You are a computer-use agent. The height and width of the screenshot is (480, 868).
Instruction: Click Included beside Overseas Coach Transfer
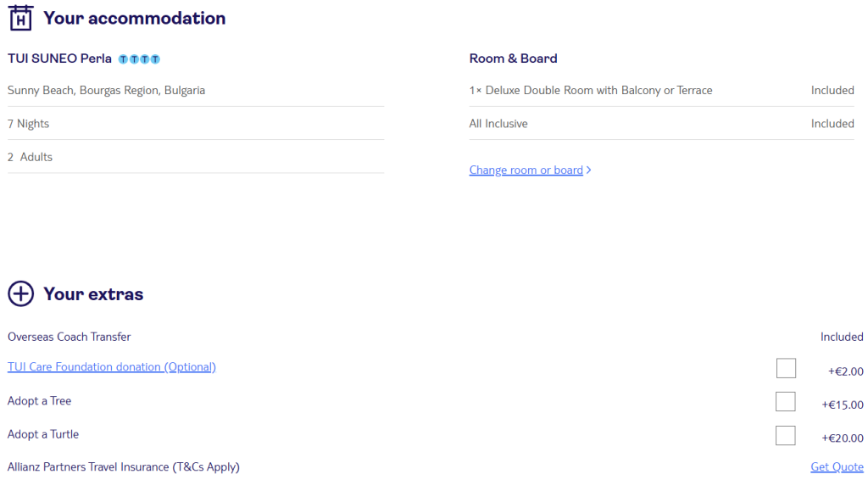pos(842,337)
